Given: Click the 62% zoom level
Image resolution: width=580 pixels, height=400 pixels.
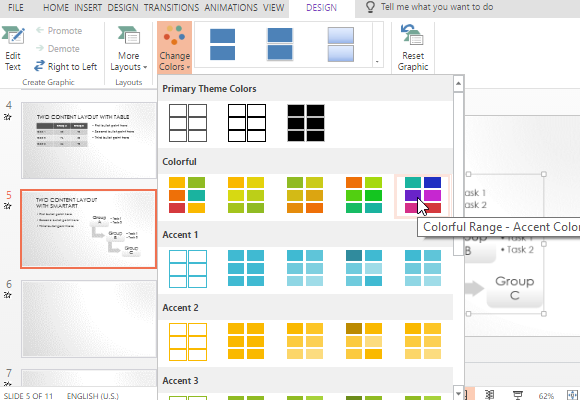Looking at the screenshot, I should click(546, 396).
